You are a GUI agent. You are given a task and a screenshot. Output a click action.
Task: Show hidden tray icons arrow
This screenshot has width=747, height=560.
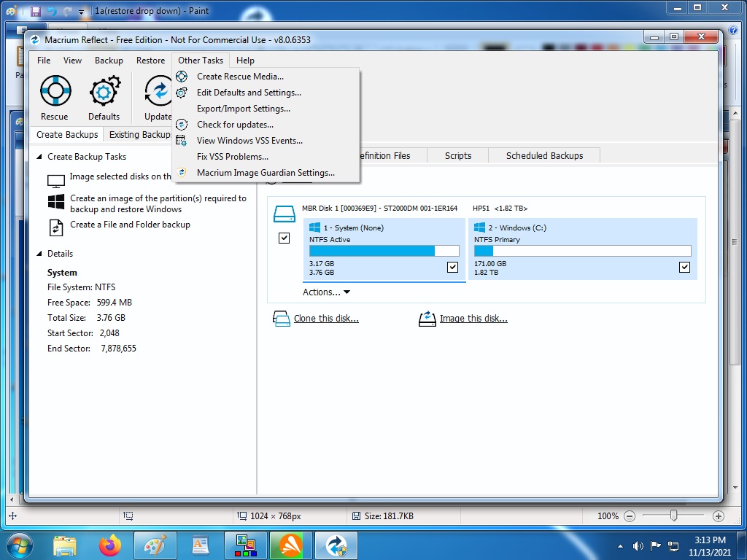pos(620,546)
